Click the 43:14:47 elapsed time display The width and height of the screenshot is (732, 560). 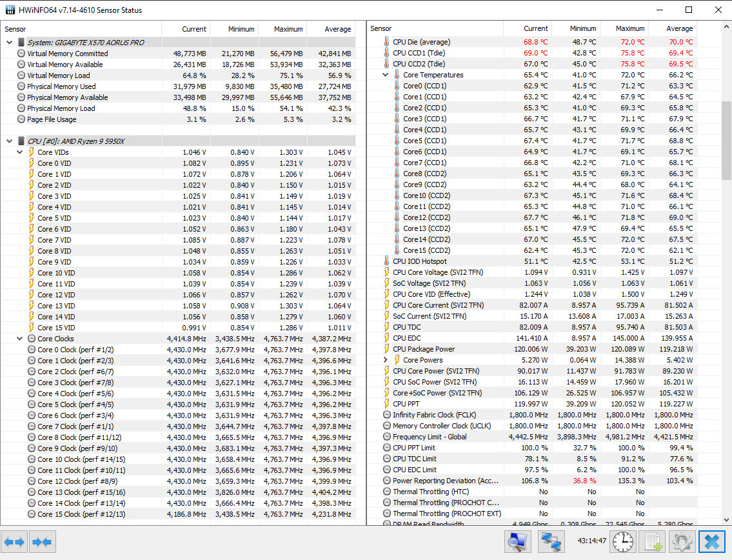point(591,541)
